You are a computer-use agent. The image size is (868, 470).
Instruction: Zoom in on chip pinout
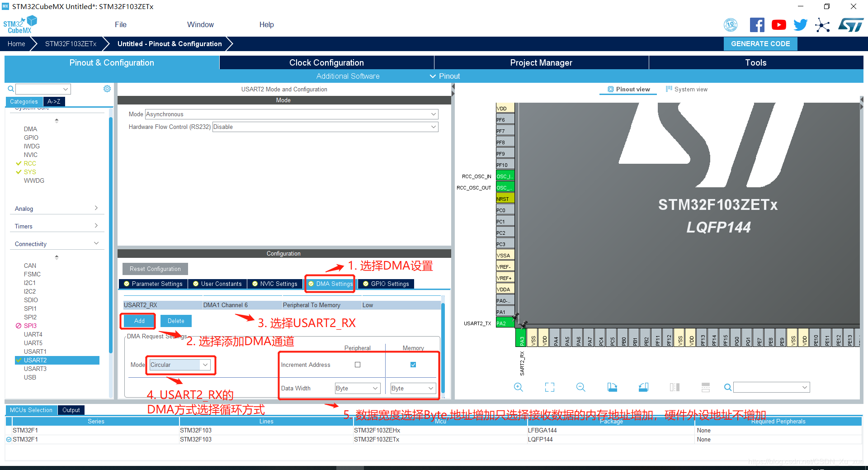[x=519, y=387]
